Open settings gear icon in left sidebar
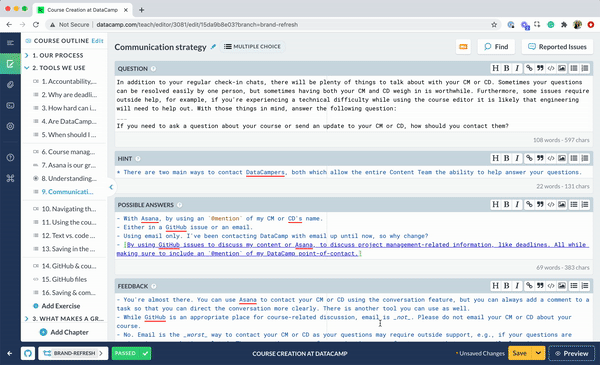 click(x=10, y=126)
